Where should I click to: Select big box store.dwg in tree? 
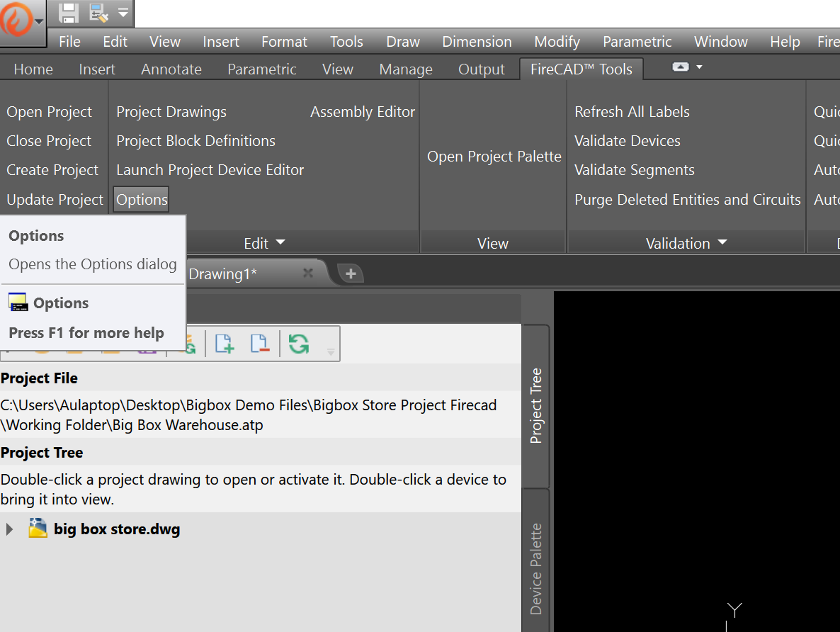click(117, 529)
